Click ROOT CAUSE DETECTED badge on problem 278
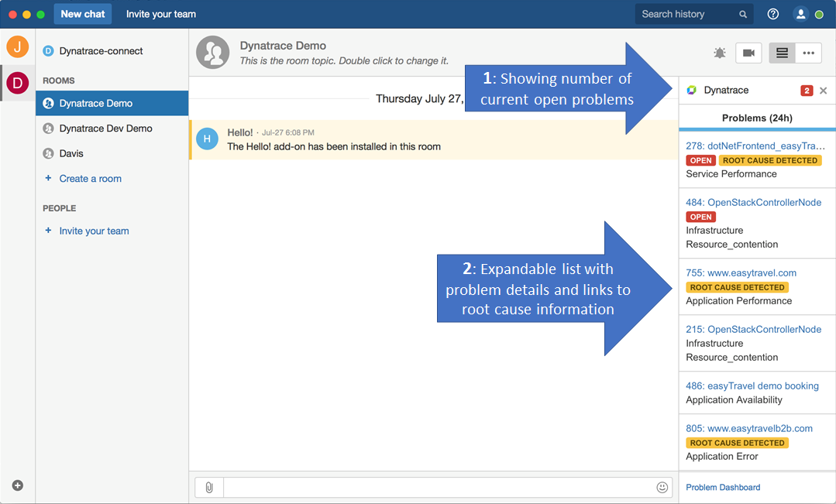836x504 pixels. pos(770,160)
